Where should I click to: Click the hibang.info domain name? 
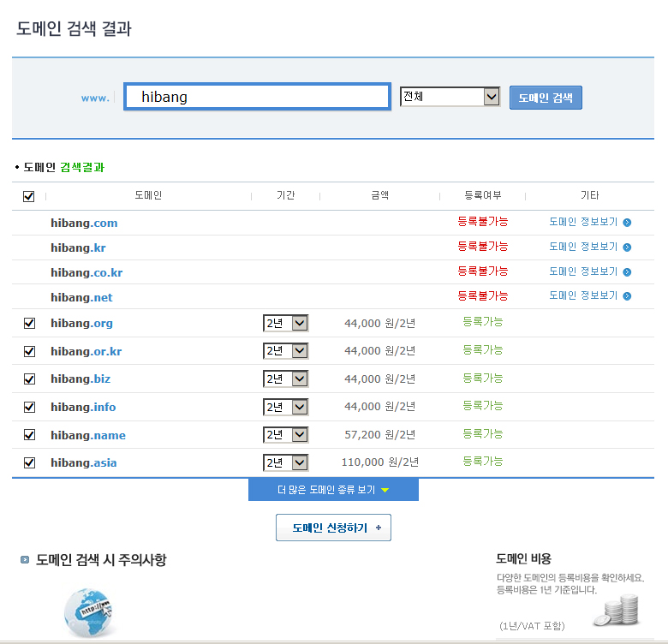coord(83,407)
